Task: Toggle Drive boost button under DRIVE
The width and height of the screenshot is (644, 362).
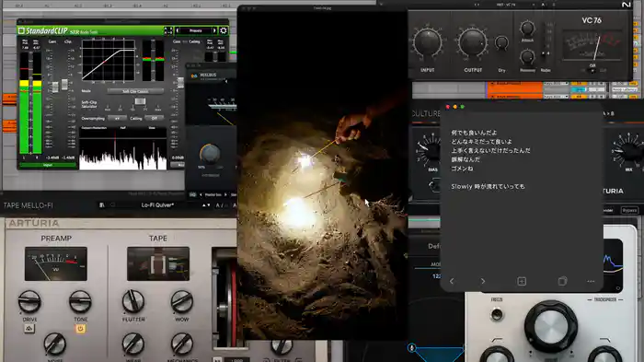Action: [x=29, y=329]
